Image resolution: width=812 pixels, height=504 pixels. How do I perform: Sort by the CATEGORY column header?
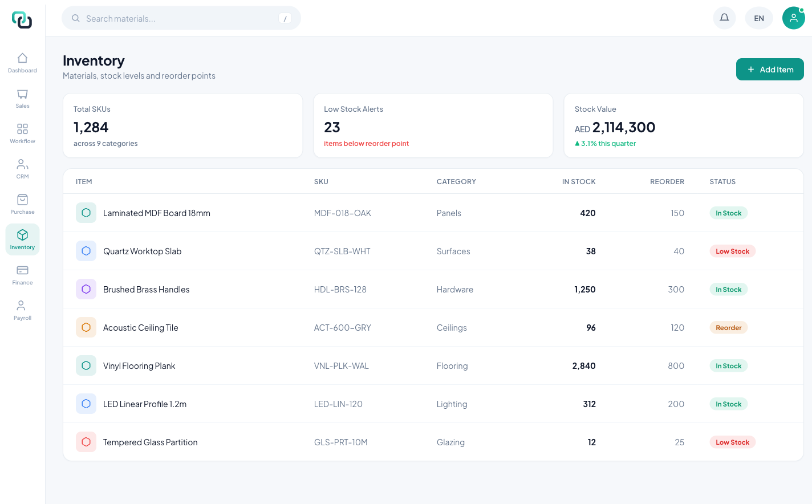(x=456, y=182)
